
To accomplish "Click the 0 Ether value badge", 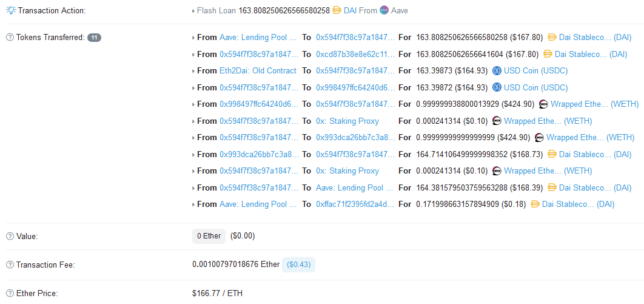I will 209,236.
